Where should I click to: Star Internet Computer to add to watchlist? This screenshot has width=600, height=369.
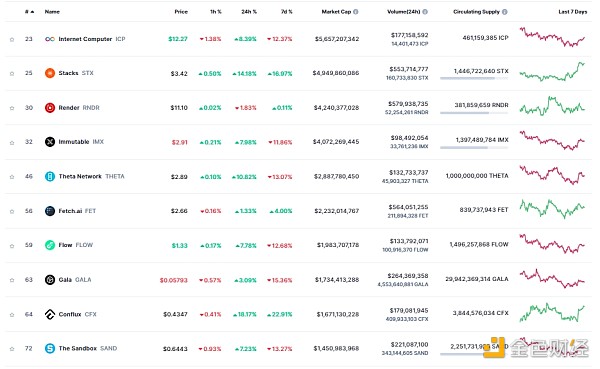click(12, 39)
